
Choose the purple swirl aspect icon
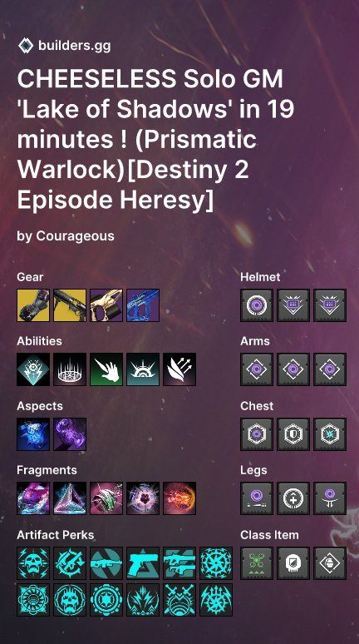[70, 434]
